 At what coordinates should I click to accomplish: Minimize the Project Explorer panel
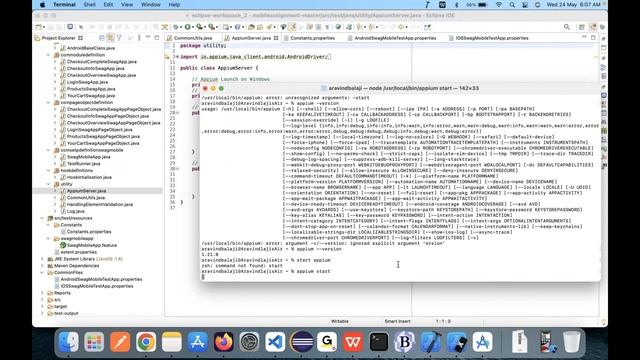click(x=149, y=38)
